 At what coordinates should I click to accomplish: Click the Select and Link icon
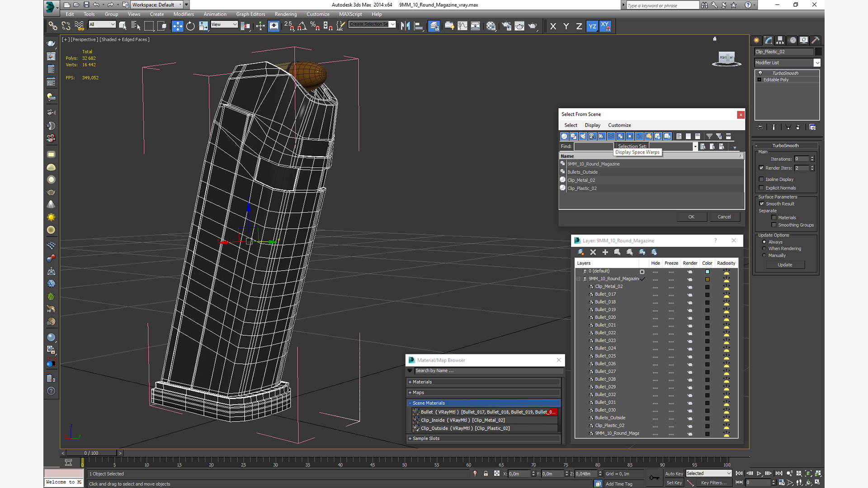(53, 26)
